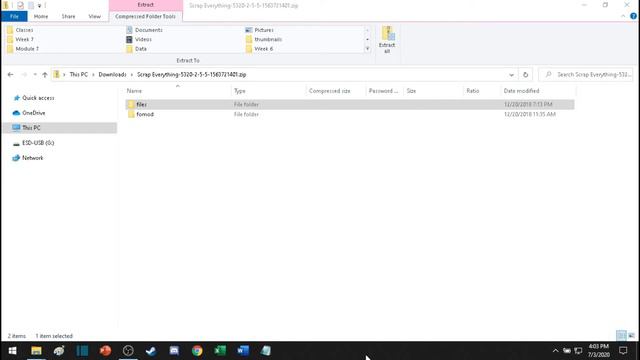Click the zip file name breadcrumb

pyautogui.click(x=191, y=75)
